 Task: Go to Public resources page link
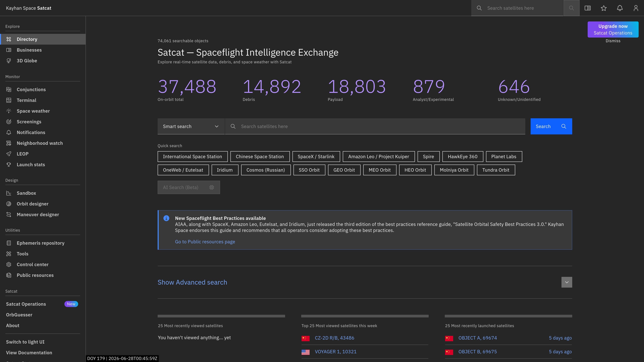(205, 242)
